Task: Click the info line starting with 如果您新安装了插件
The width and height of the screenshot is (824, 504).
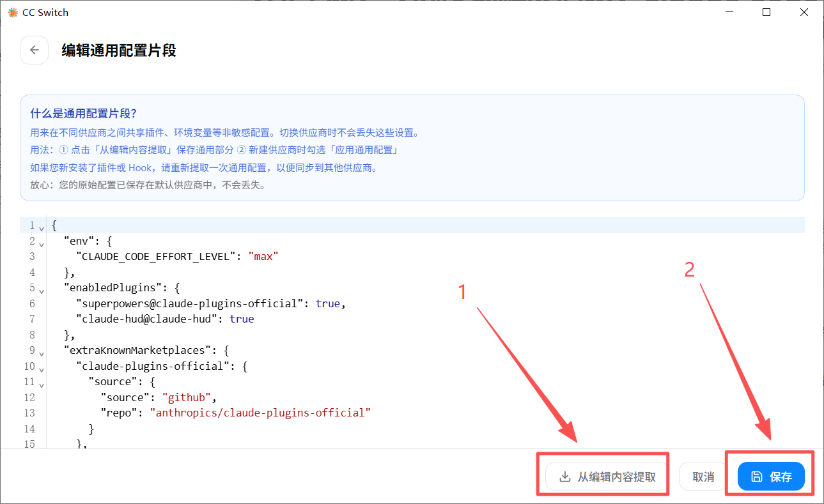Action: pyautogui.click(x=204, y=168)
